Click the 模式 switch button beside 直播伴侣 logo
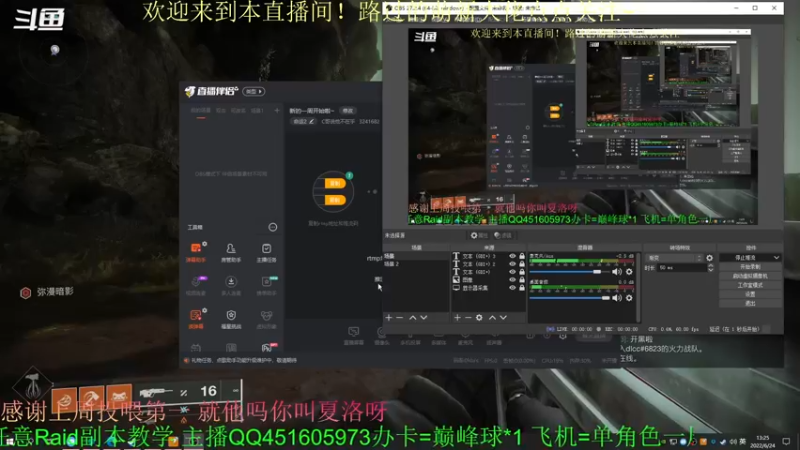Screen dimensions: 800x450 point(254,91)
